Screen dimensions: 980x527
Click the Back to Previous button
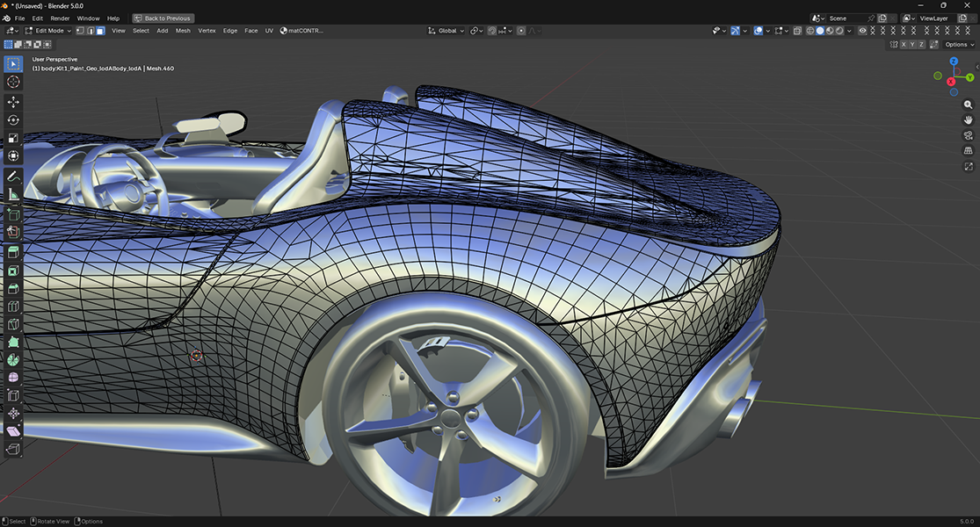(x=163, y=18)
